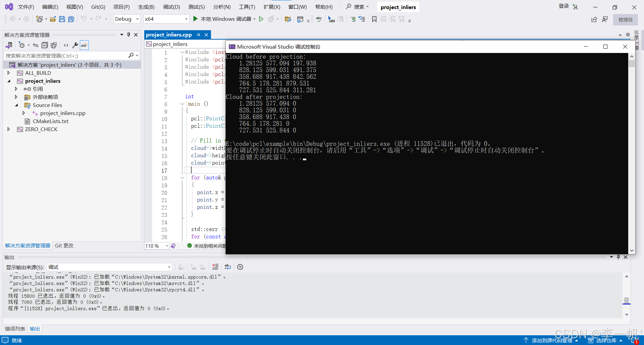Open the 调试(D) debug menu

171,7
